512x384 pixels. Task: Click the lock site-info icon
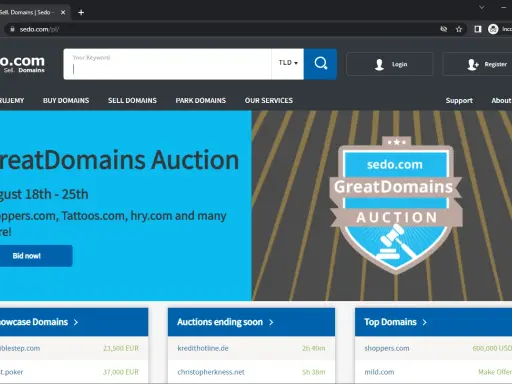12,29
